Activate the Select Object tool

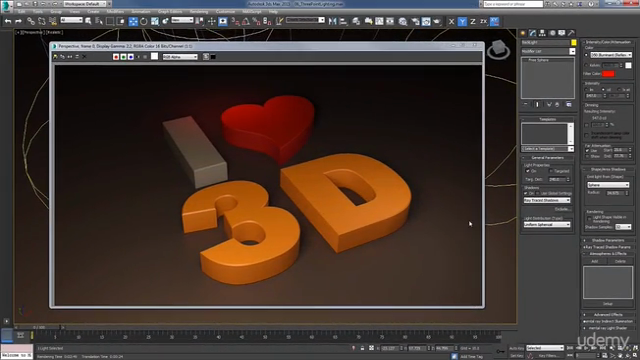coord(88,21)
